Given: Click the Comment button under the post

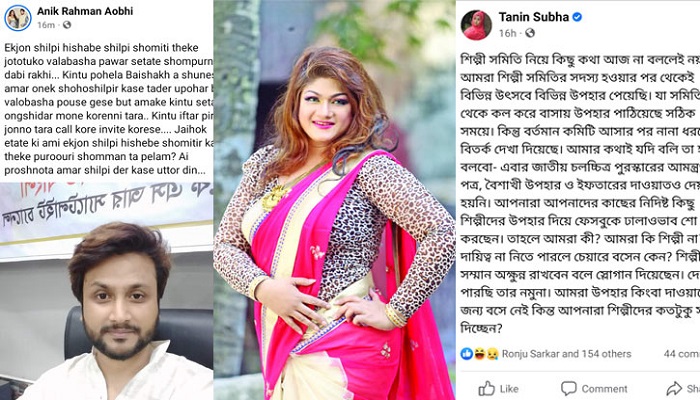Looking at the screenshot, I should point(594,389).
